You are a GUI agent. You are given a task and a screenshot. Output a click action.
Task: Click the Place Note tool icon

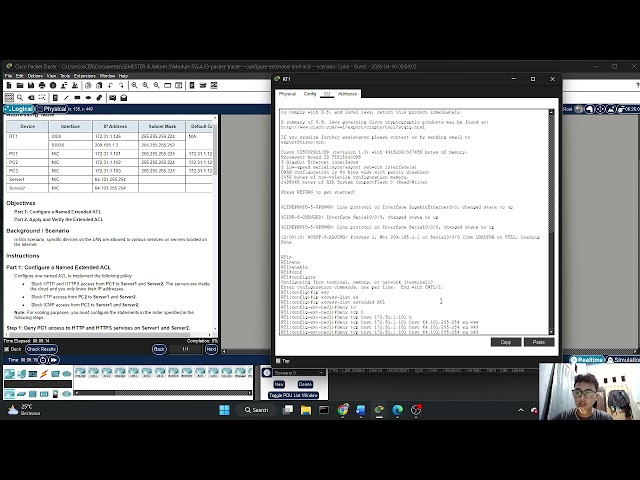(x=55, y=98)
